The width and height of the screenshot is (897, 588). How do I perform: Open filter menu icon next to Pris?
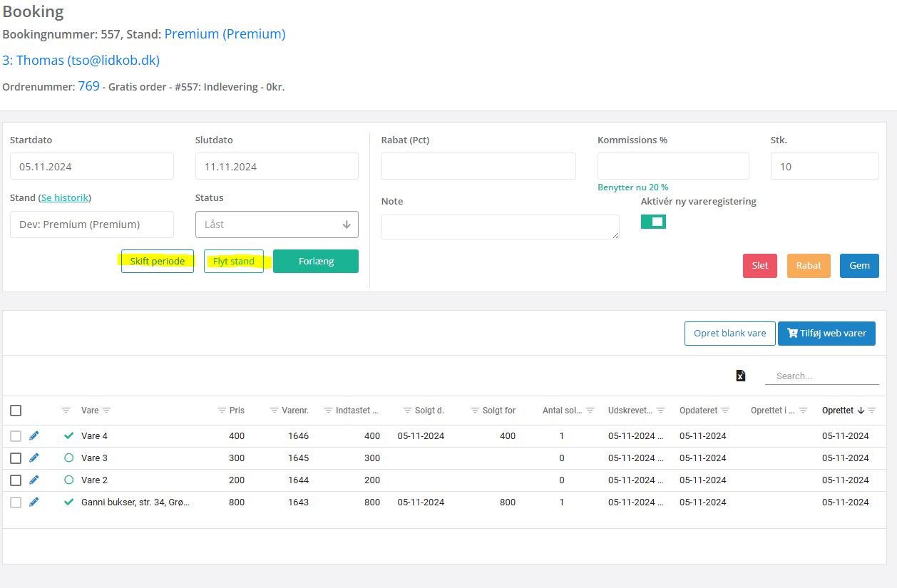pyautogui.click(x=222, y=411)
